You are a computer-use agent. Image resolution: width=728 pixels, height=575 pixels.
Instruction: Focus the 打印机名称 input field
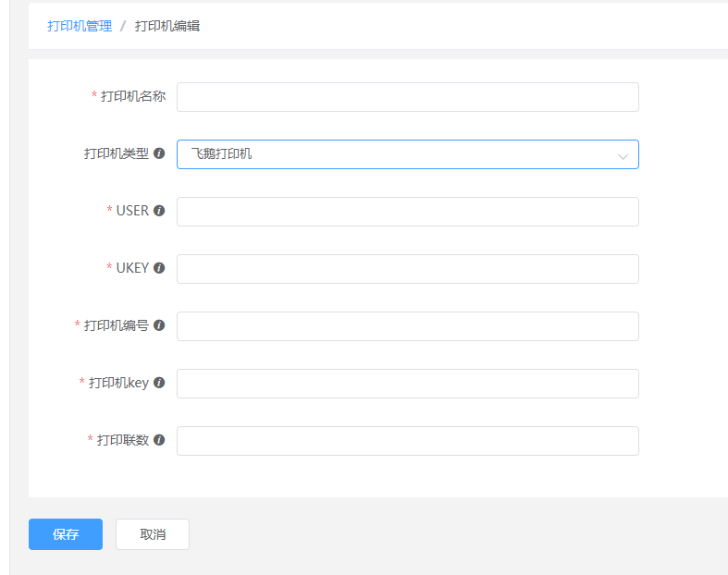click(x=408, y=97)
